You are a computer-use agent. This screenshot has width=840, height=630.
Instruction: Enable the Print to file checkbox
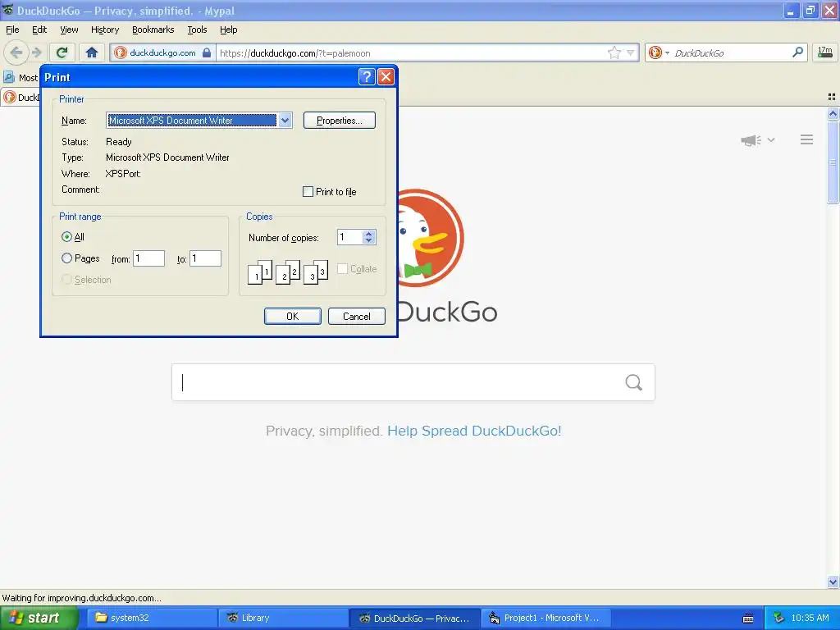308,192
